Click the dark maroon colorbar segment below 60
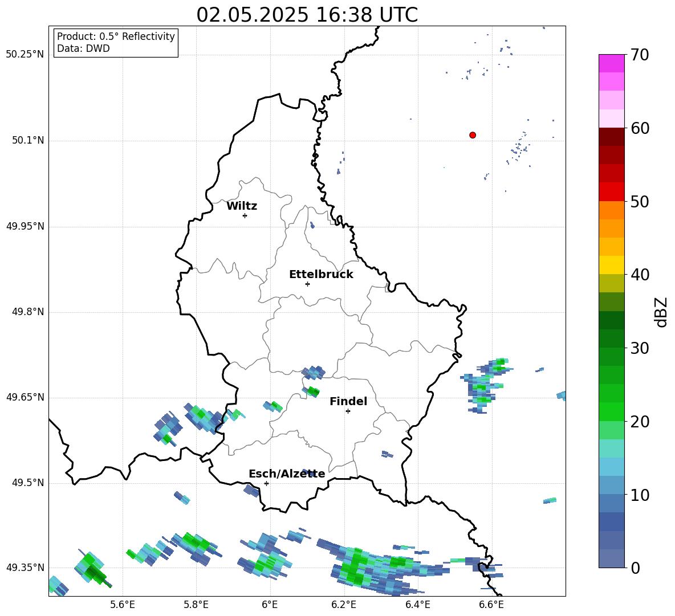Image resolution: width=675 pixels, height=616 pixels. click(611, 137)
